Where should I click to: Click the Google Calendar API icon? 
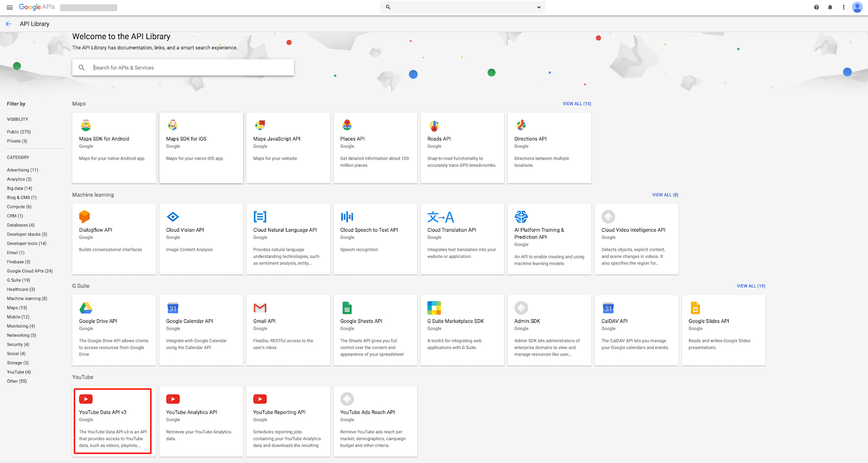tap(173, 308)
